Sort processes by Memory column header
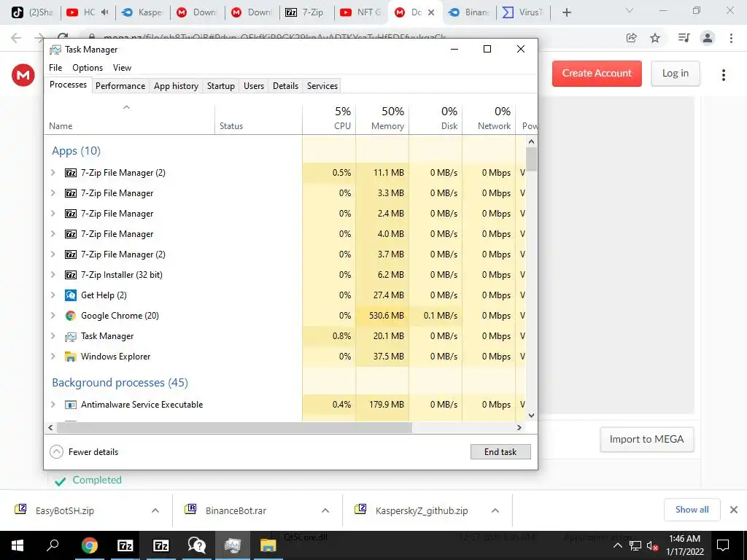747x560 pixels. coord(382,118)
